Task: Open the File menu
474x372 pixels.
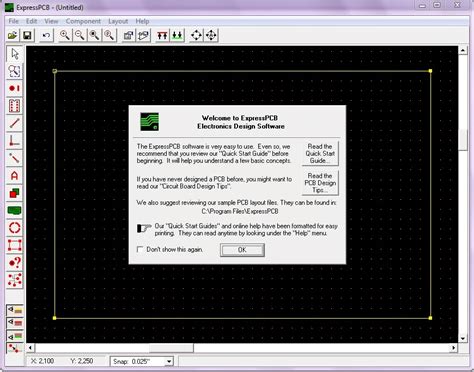Action: pyautogui.click(x=13, y=21)
